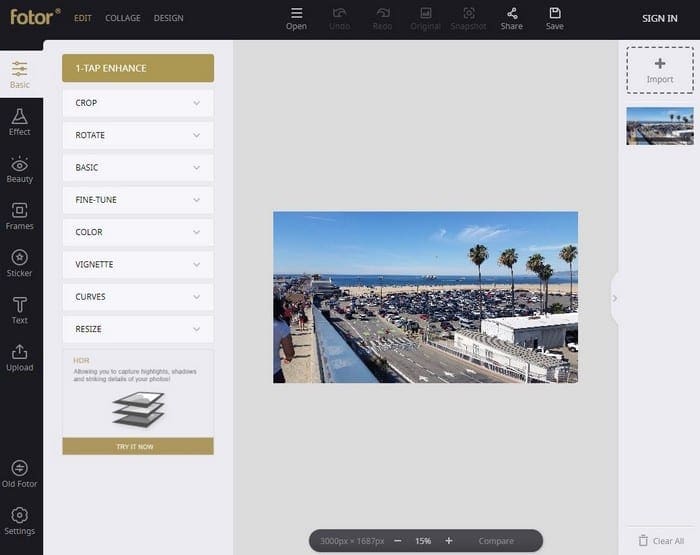Click the Undo toolbar icon
The height and width of the screenshot is (555, 700).
(339, 13)
